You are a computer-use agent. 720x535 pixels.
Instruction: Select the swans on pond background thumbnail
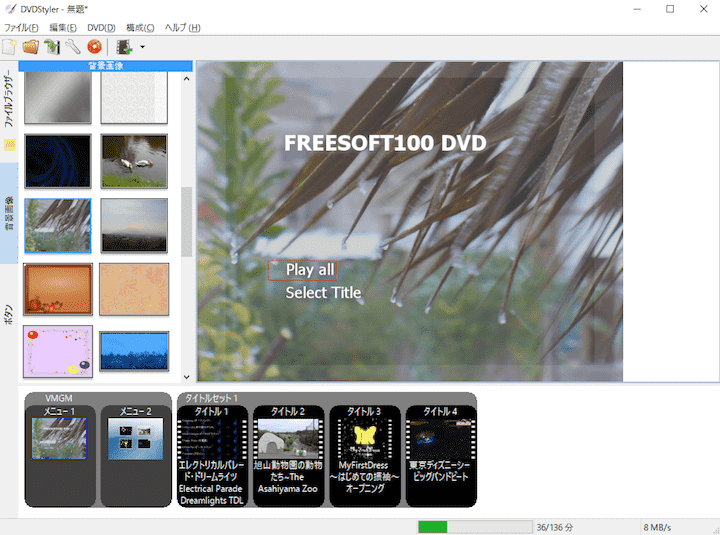pos(134,161)
